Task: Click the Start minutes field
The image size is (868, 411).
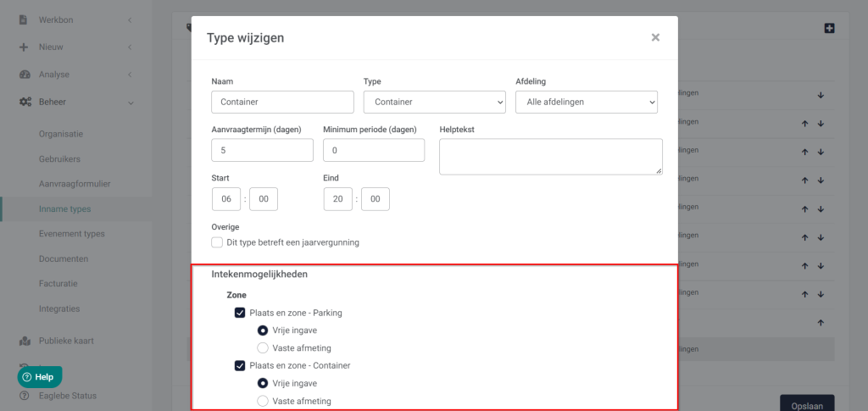Action: [264, 199]
